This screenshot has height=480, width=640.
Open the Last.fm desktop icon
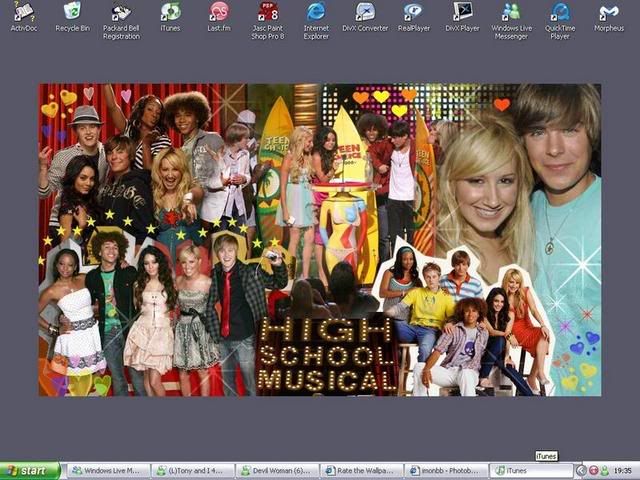coord(219,12)
